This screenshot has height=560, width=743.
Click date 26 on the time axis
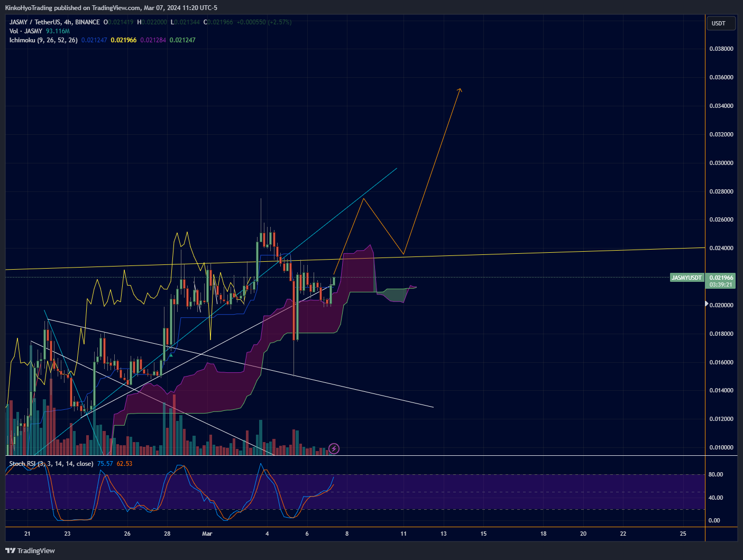pos(127,534)
